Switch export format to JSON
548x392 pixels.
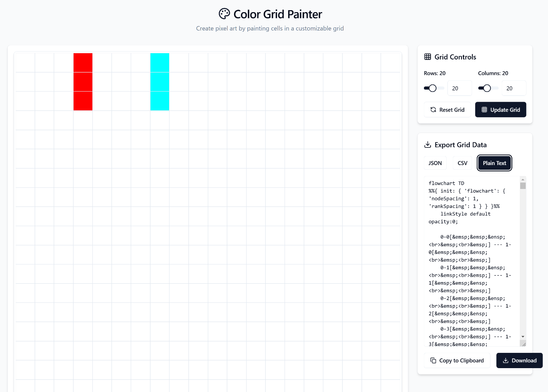[435, 163]
